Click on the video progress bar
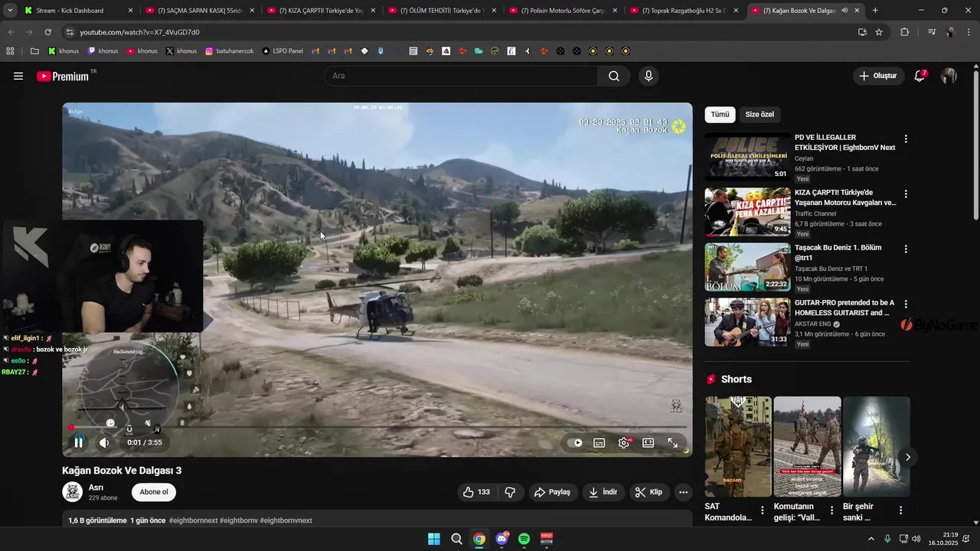This screenshot has width=980, height=551. (377, 427)
